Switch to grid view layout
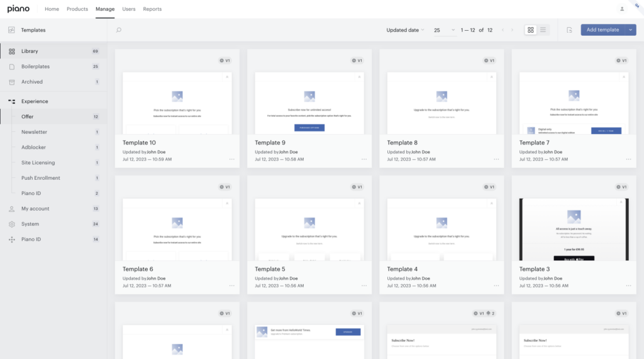This screenshot has height=359, width=644. point(531,30)
